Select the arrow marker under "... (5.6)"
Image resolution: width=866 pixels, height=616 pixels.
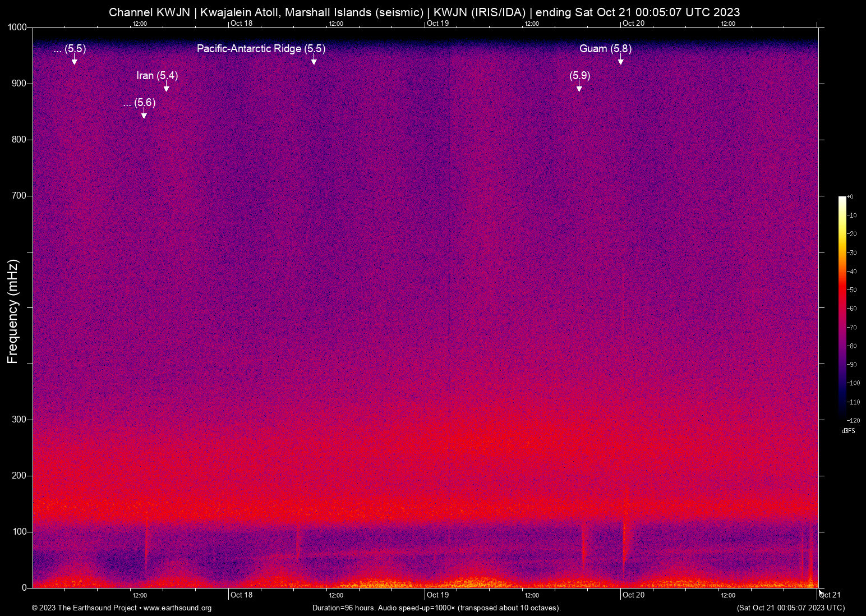pos(144,114)
